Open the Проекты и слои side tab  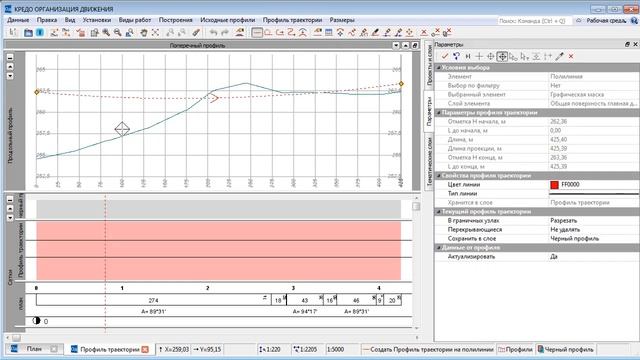click(429, 65)
